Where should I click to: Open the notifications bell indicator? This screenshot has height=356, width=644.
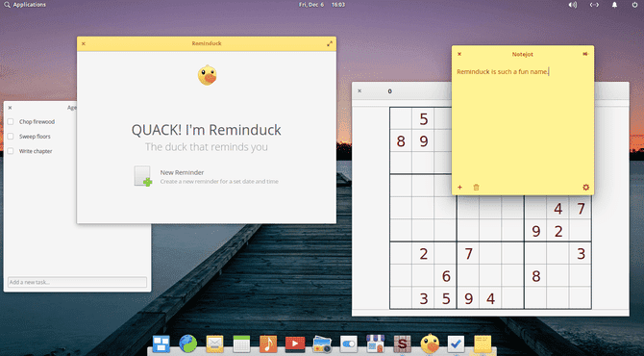(614, 5)
